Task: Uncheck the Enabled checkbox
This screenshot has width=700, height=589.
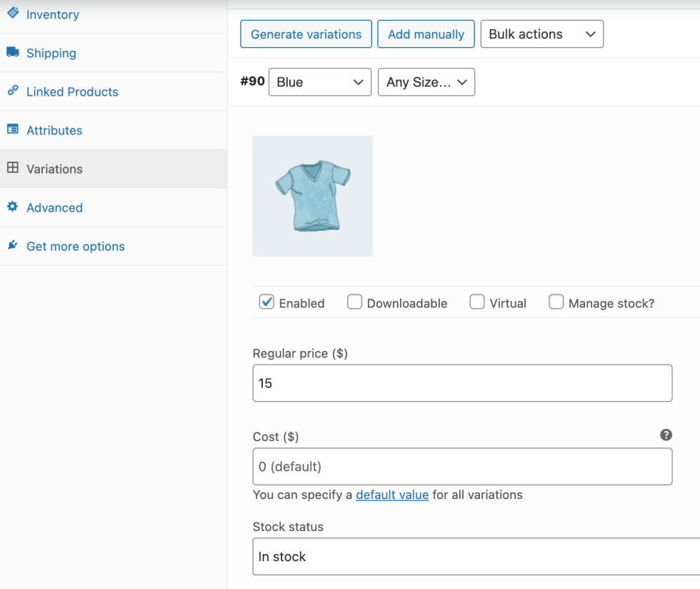Action: click(266, 302)
